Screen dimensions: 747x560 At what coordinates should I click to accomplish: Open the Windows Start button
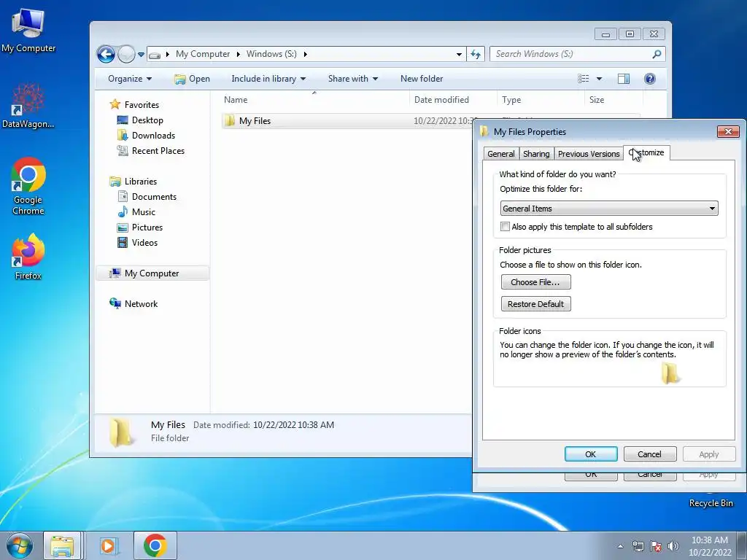[x=20, y=545]
